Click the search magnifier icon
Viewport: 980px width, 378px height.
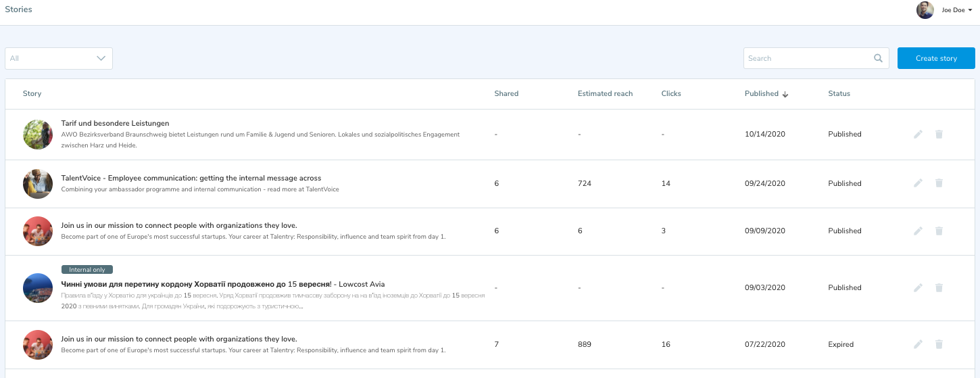click(x=878, y=58)
